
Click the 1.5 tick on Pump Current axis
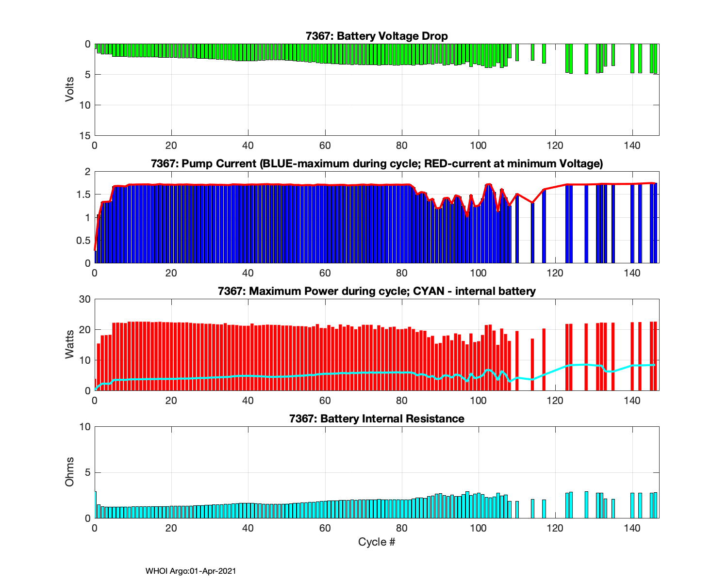coord(84,194)
